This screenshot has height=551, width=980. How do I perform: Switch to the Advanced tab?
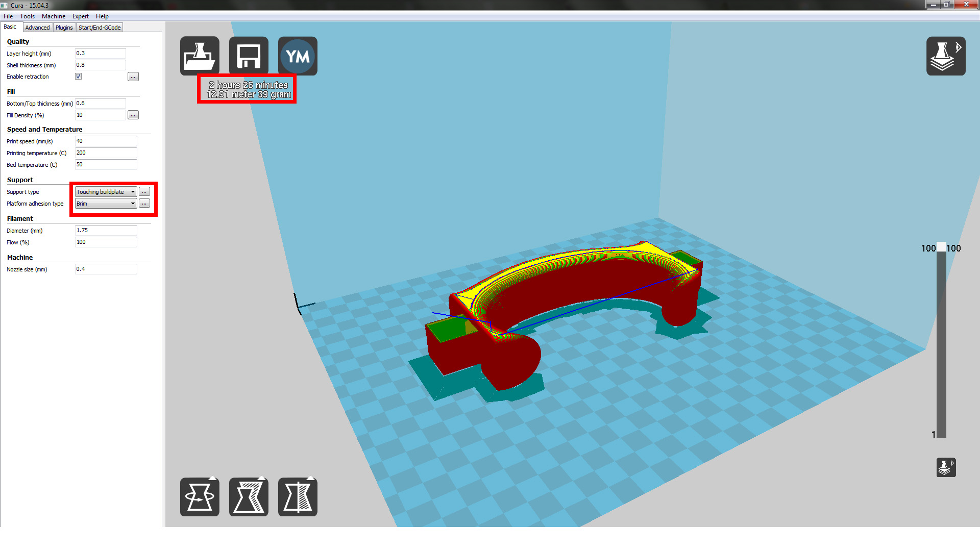pyautogui.click(x=37, y=27)
